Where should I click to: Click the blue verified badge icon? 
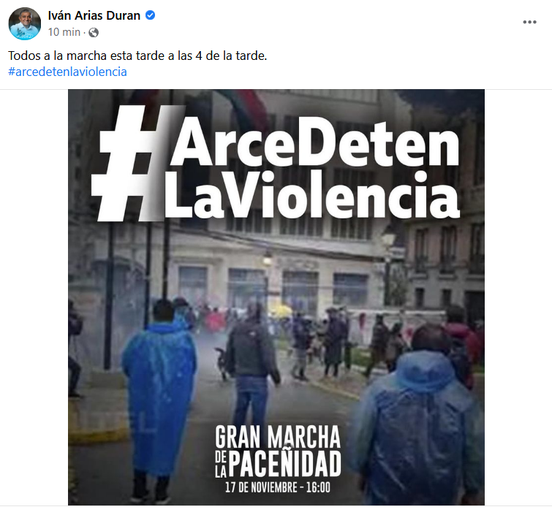tap(150, 15)
